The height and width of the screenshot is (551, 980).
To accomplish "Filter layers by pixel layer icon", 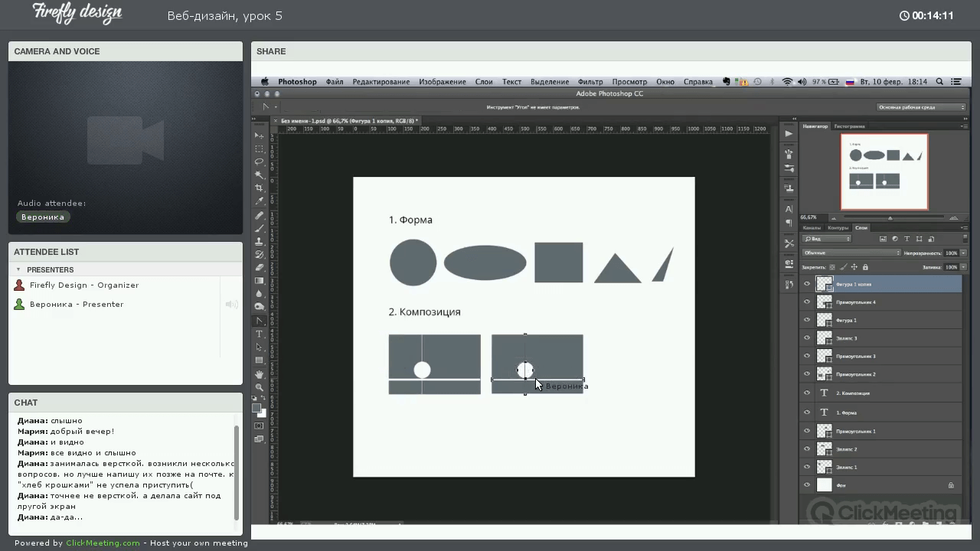I will 883,239.
